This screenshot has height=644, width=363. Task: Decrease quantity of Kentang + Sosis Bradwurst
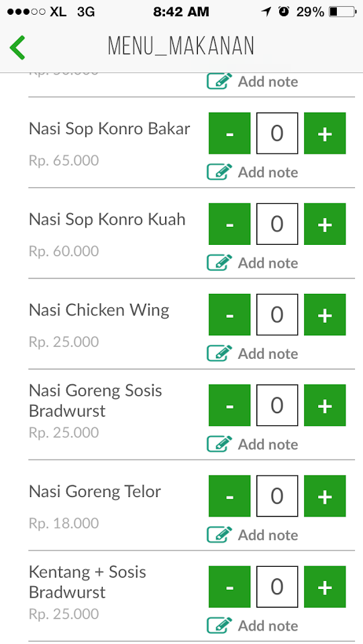click(x=229, y=588)
